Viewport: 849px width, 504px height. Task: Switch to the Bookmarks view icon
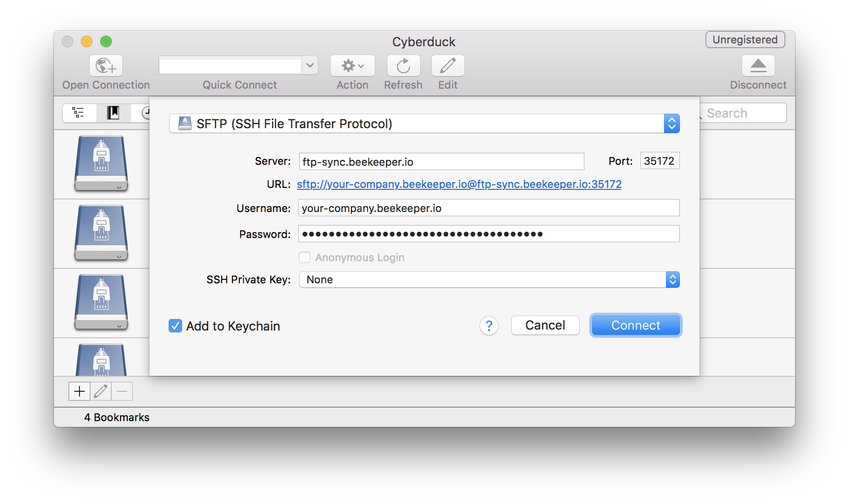point(113,113)
